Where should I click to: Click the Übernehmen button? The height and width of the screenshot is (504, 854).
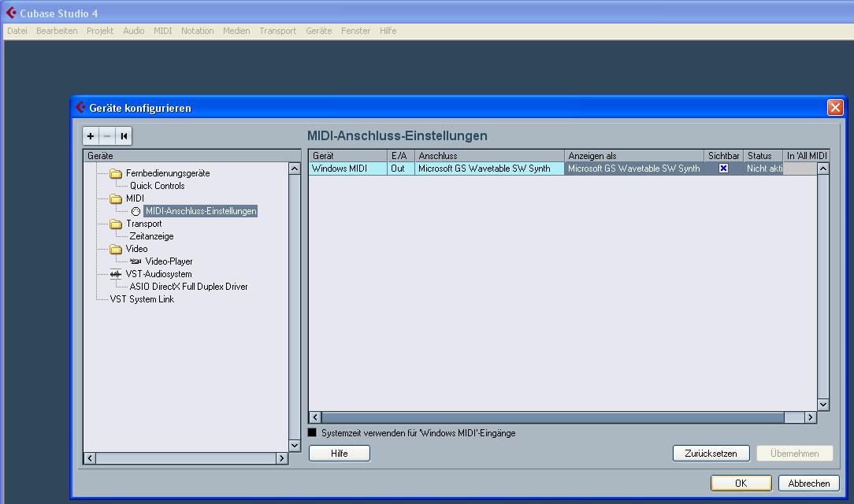coord(794,454)
